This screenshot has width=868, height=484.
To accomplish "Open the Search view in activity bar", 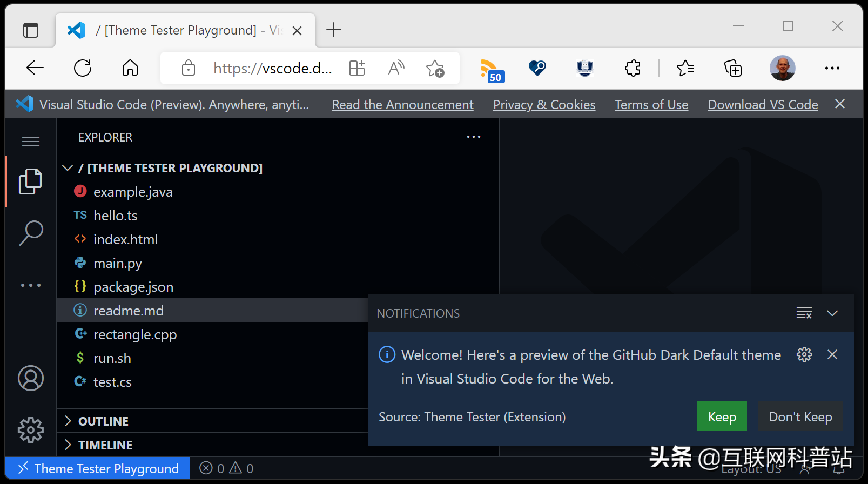I will (31, 233).
